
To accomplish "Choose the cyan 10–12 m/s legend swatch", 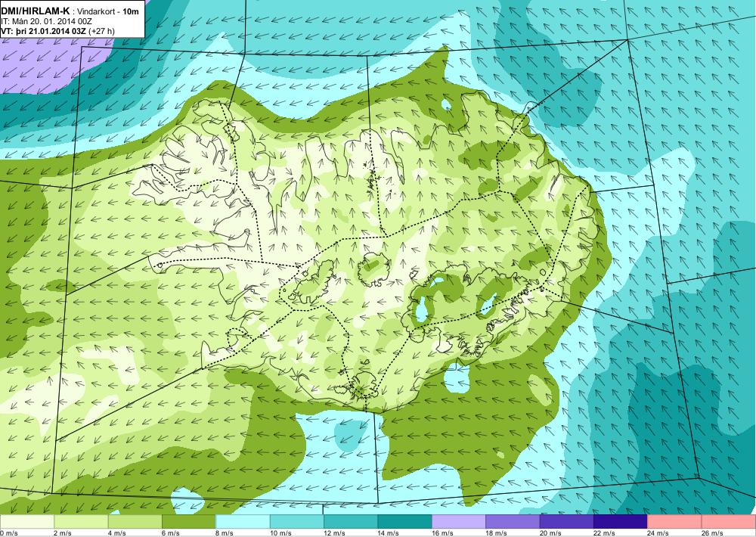I will click(x=297, y=522).
